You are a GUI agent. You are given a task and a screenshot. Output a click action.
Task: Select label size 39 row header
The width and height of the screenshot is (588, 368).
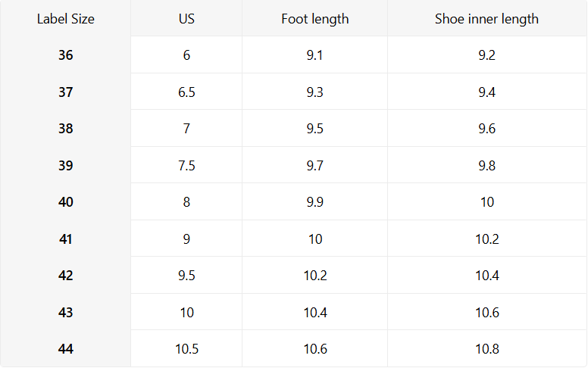coord(66,166)
